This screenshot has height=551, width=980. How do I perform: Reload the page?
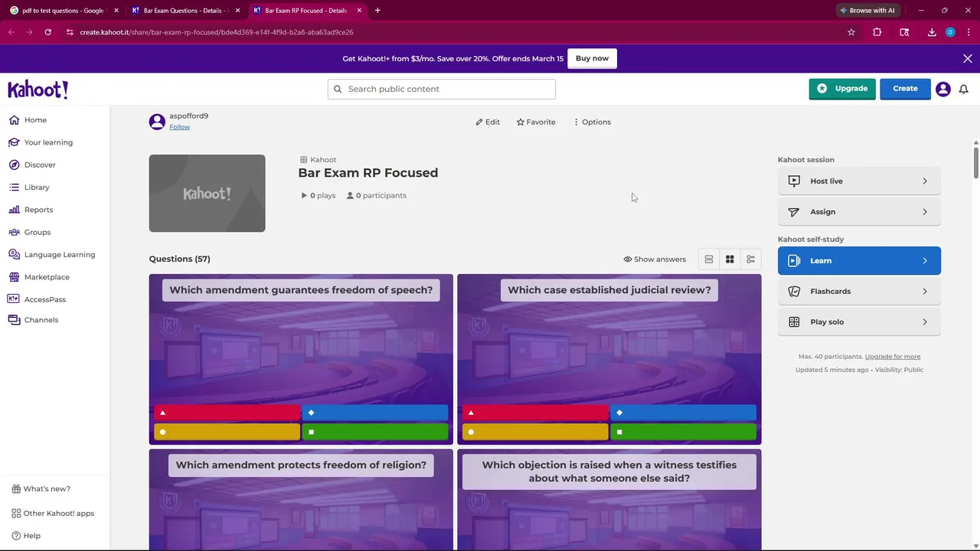coord(47,32)
